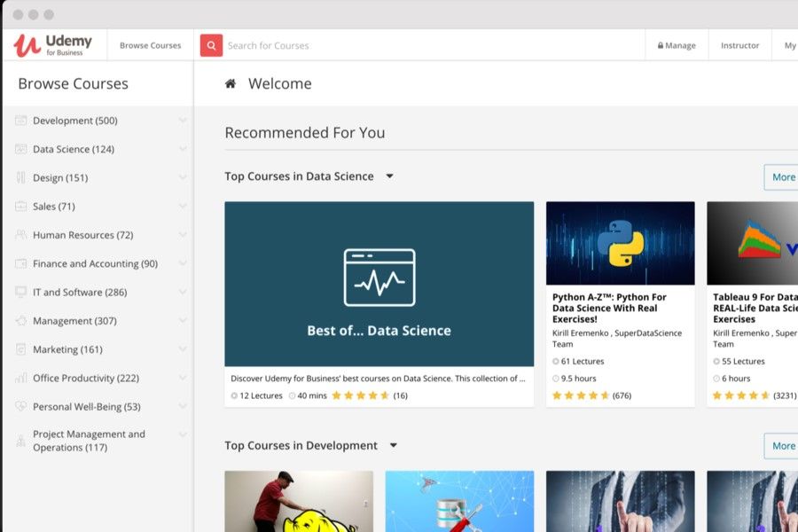
Task: Click the red search magnifier icon
Action: (210, 44)
